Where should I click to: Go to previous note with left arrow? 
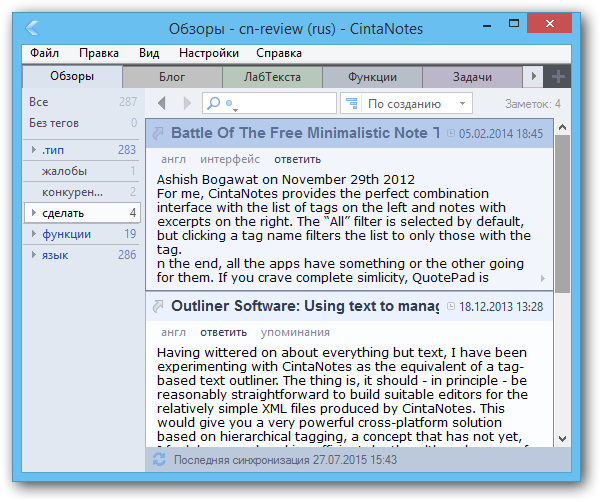pyautogui.click(x=162, y=103)
